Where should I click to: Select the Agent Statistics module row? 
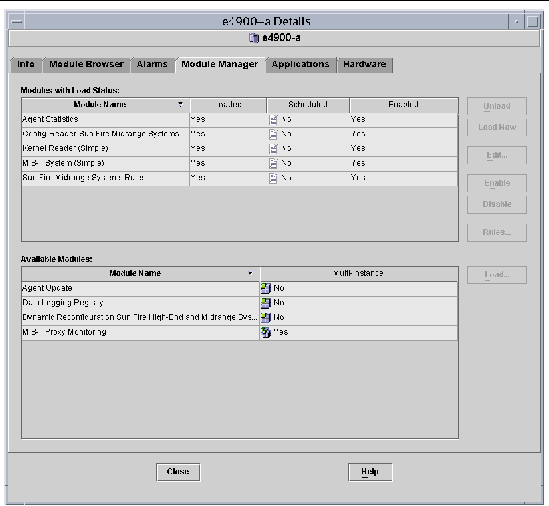click(239, 120)
